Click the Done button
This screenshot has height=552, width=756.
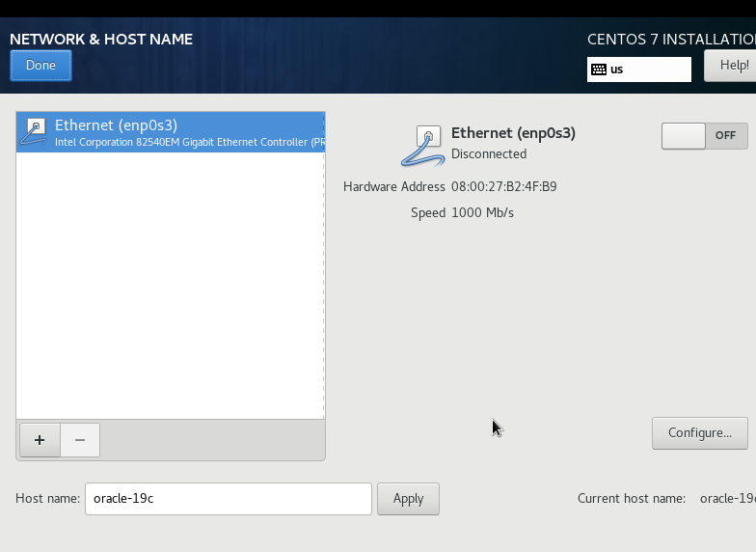(40, 66)
